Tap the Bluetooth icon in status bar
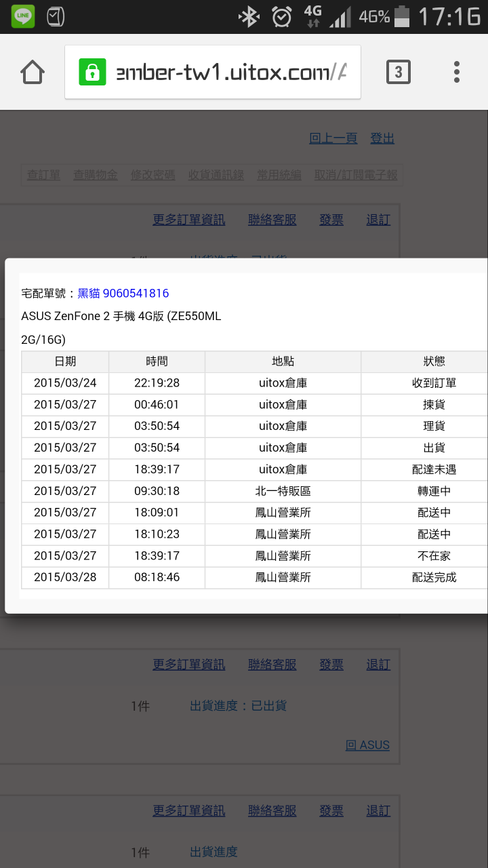This screenshot has height=868, width=488. pyautogui.click(x=249, y=16)
